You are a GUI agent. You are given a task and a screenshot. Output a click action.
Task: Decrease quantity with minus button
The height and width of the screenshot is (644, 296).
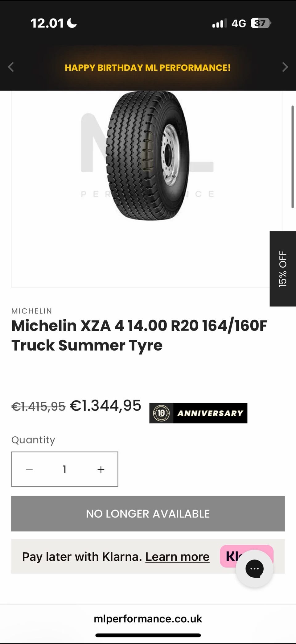click(x=29, y=469)
